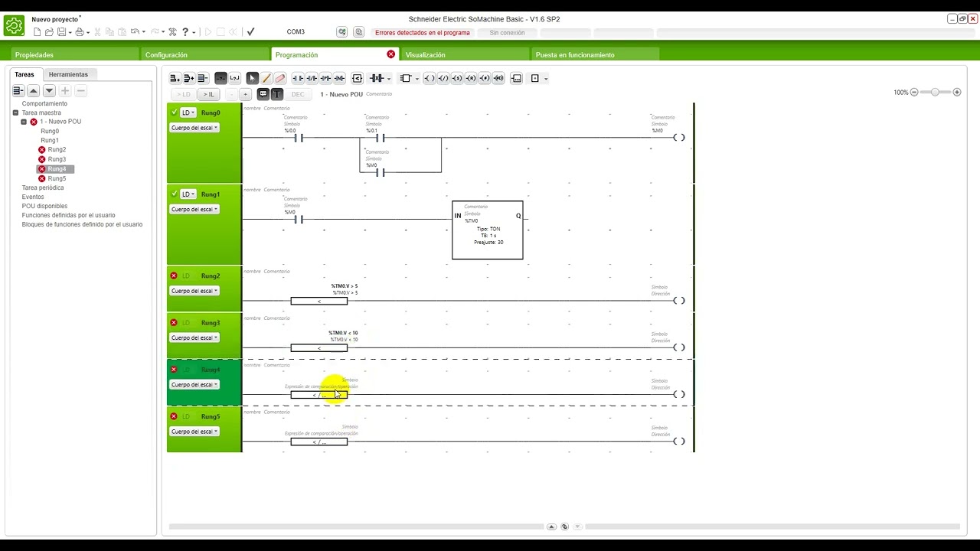Screen dimensions: 980x551
Task: Select Rung3 in the task tree
Action: point(57,159)
